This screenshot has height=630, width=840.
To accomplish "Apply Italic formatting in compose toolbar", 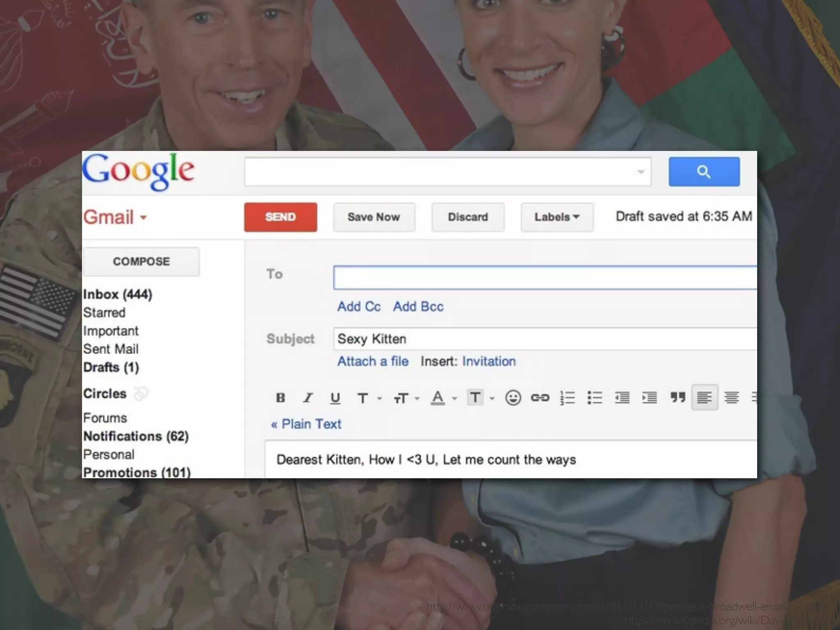I will [x=308, y=397].
